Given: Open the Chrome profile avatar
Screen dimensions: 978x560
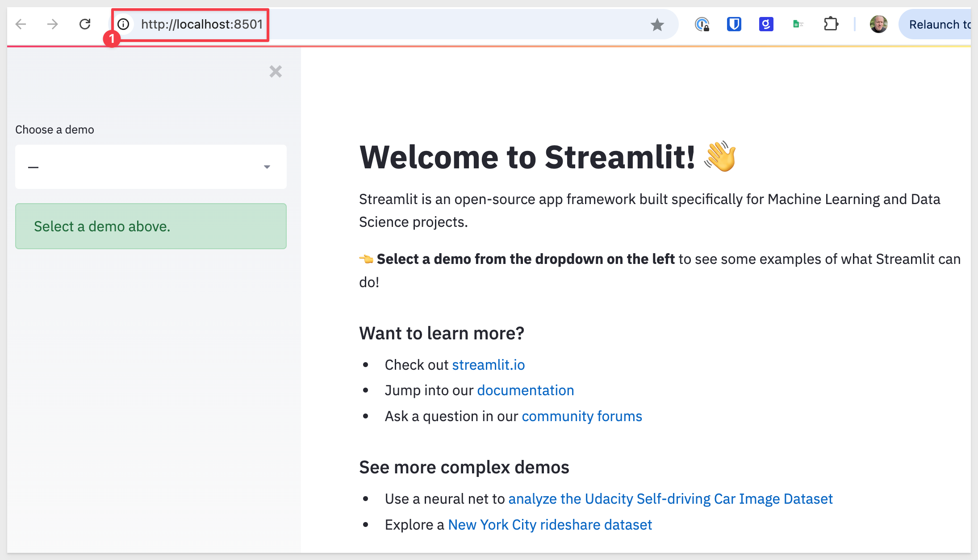Looking at the screenshot, I should [878, 24].
